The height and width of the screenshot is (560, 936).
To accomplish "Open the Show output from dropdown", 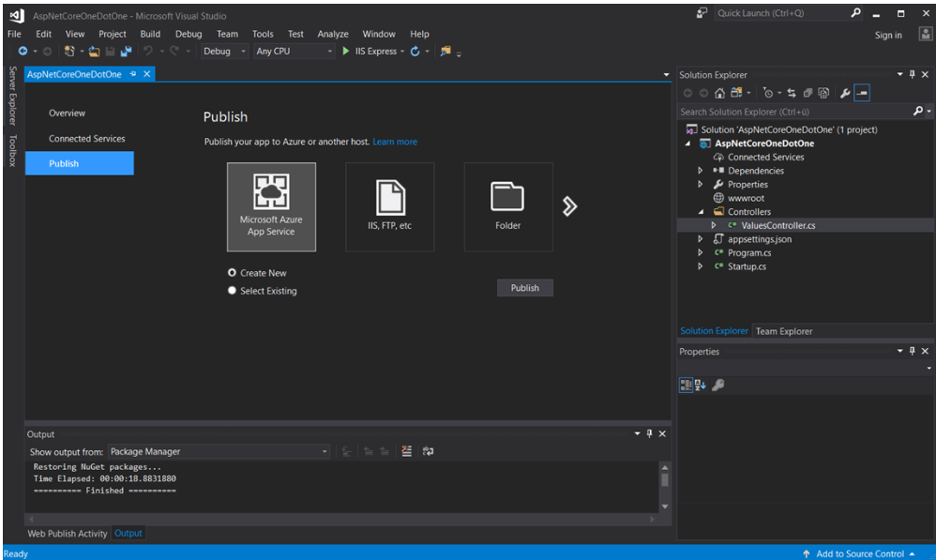I will pyautogui.click(x=219, y=452).
